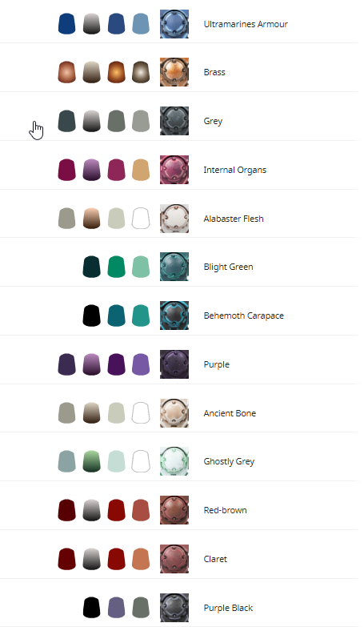Select the Behemoth Carapace preview thumbnail

click(x=174, y=316)
